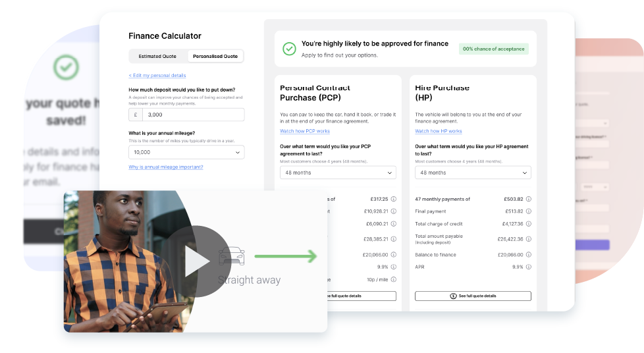Click info icon beside HP APR 9.9%

[x=529, y=267]
